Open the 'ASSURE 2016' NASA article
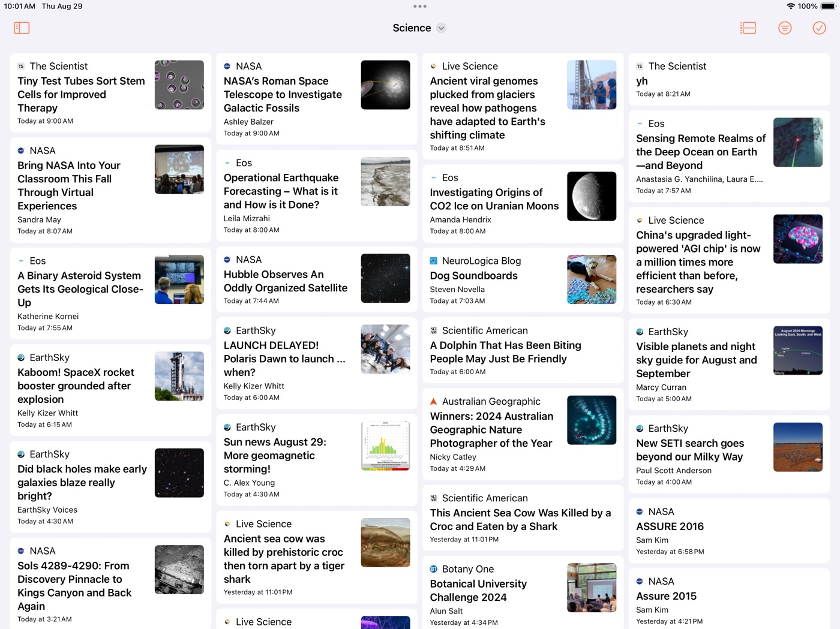The image size is (840, 629). (729, 531)
